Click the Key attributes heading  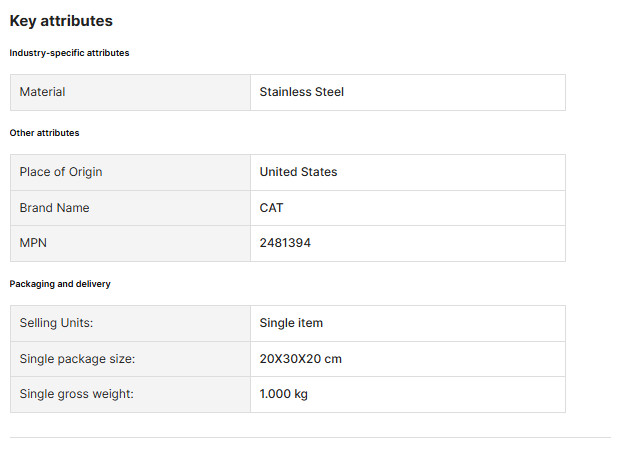61,21
